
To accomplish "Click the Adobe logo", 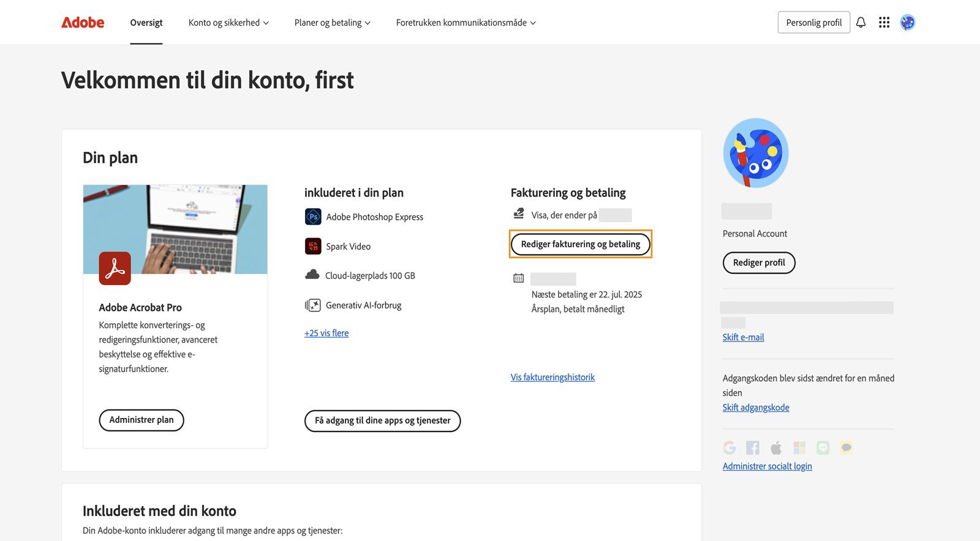I will pos(82,22).
